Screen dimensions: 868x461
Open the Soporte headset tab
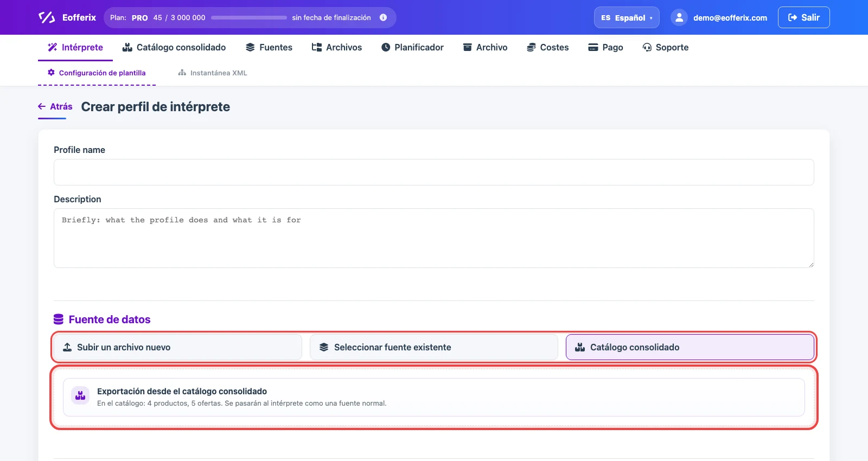click(x=666, y=47)
